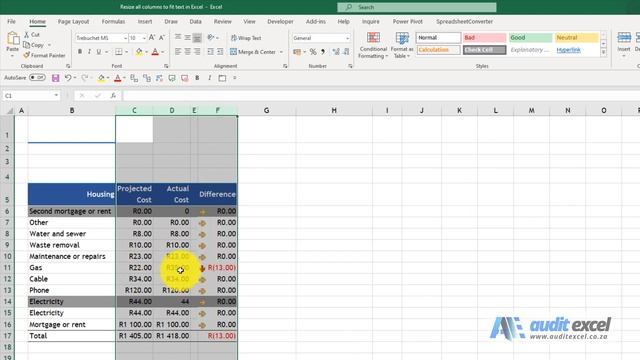This screenshot has width=640, height=360.
Task: Click the Orientation angle text icon
Action: [211, 38]
